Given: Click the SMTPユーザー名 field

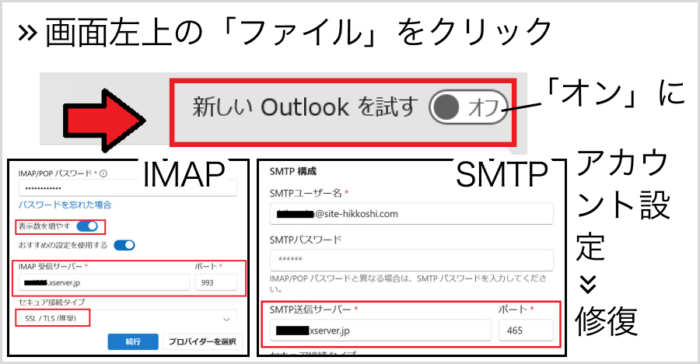Looking at the screenshot, I should pos(411,214).
